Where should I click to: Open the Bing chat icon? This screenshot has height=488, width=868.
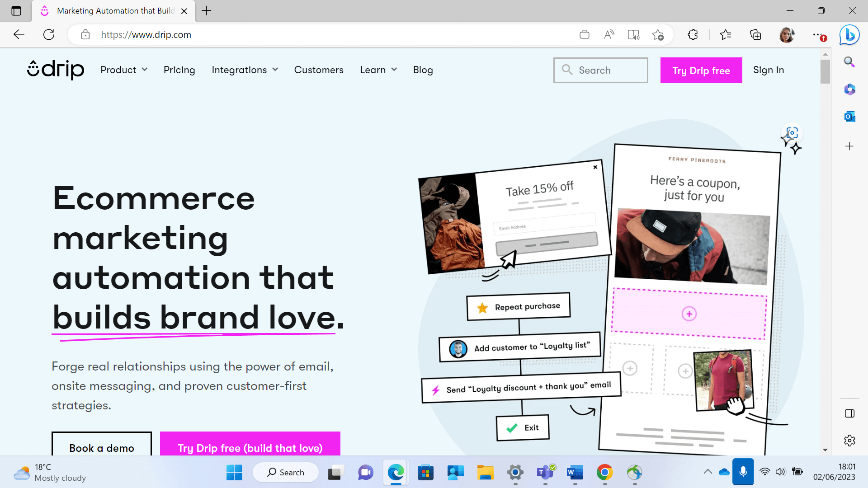[849, 34]
